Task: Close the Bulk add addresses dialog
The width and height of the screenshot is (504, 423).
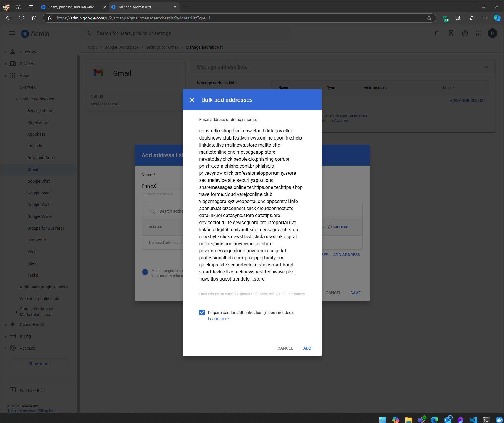Action: [x=192, y=100]
